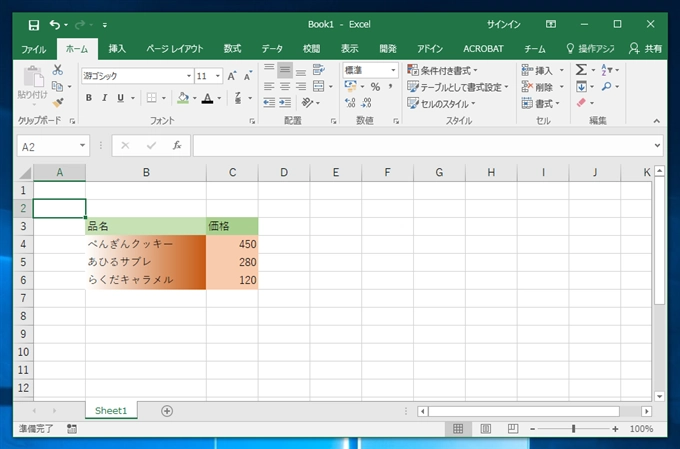
Task: Expand the Name Box dropdown arrow
Action: tap(82, 145)
